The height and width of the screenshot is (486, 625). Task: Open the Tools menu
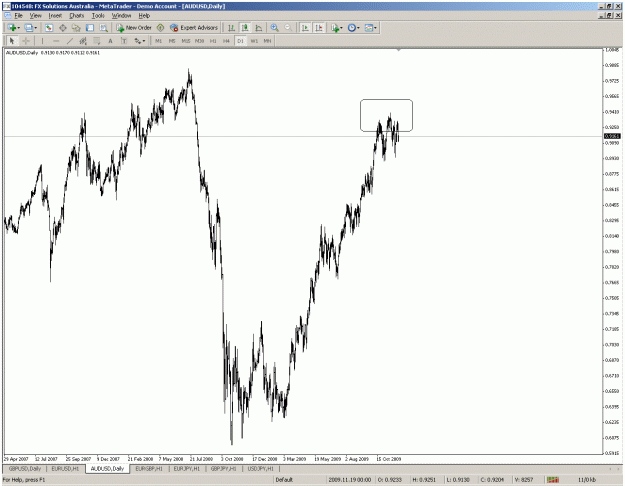click(98, 16)
